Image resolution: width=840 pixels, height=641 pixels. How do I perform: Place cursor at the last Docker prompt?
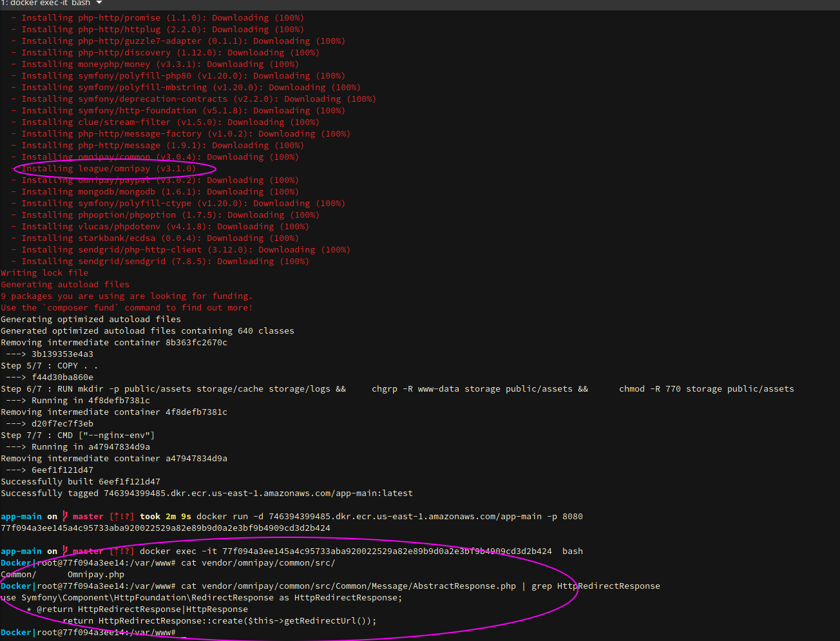183,633
